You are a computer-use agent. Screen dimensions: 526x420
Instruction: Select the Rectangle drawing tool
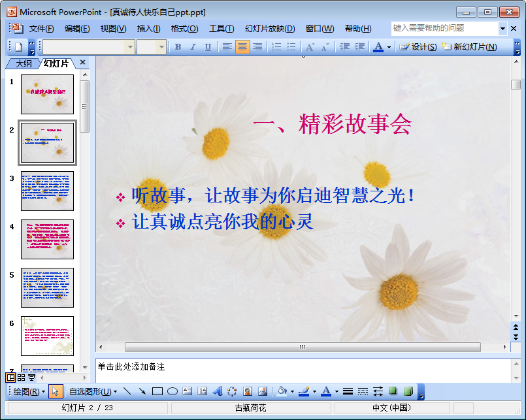point(157,391)
